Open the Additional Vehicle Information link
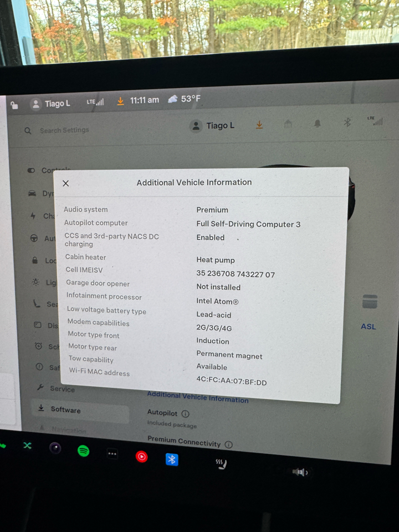399x532 pixels. [x=197, y=397]
